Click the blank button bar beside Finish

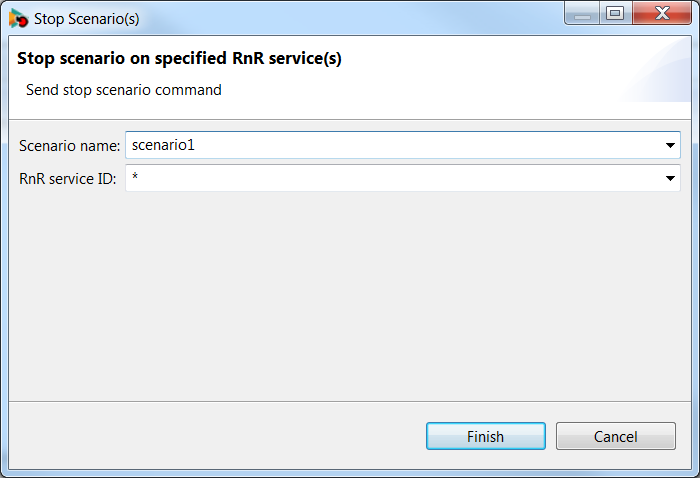click(217, 436)
